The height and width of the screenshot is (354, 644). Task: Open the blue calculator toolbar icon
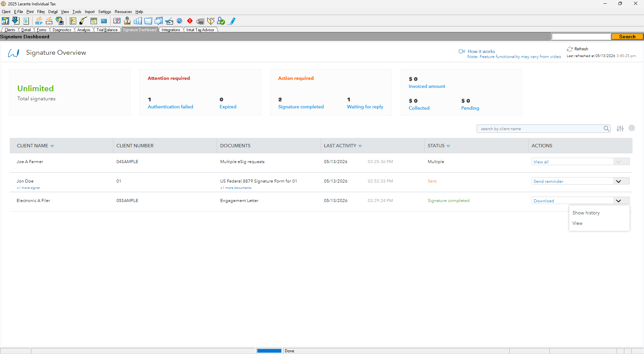click(104, 21)
